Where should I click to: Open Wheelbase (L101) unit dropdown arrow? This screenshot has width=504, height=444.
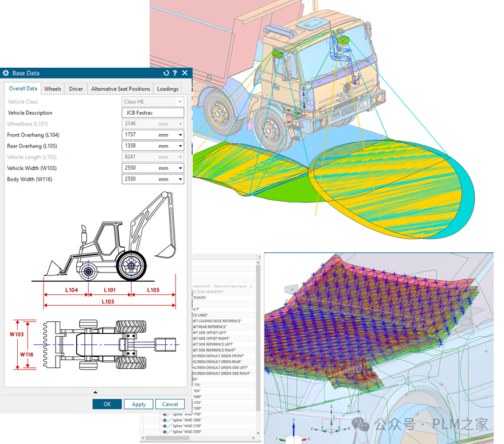coord(180,124)
